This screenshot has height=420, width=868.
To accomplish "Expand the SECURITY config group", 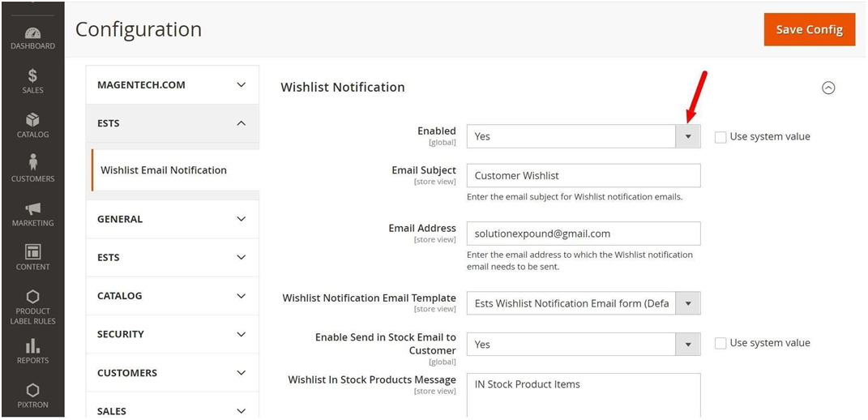I will coord(172,334).
